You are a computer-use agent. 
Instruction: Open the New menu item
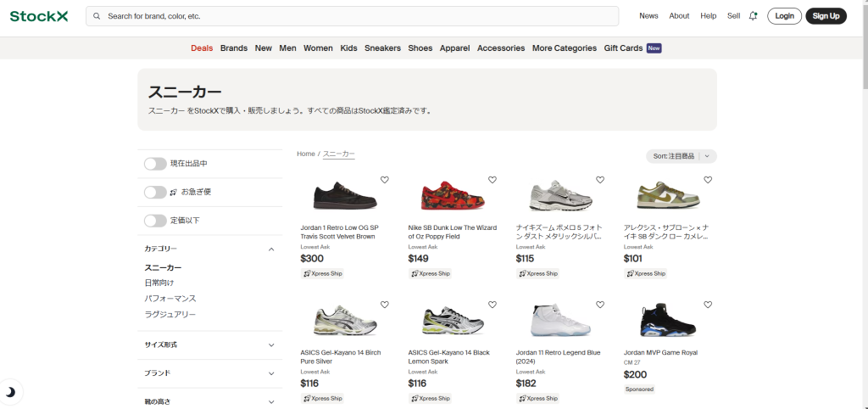[x=264, y=48]
